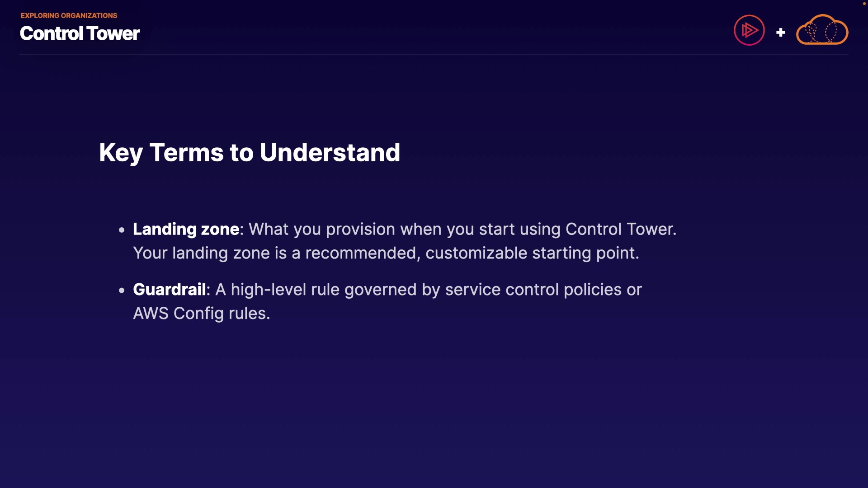Click the small orange dot in the corner
The height and width of the screenshot is (488, 868).
pos(864,4)
